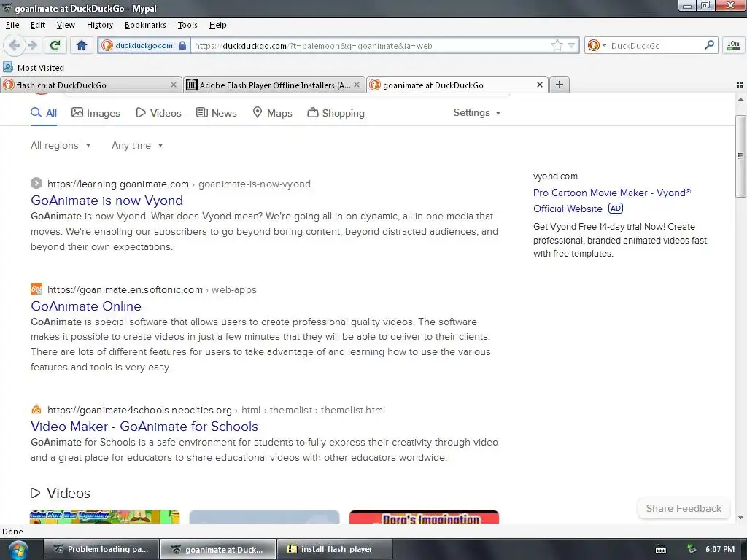Click the 6:07 PM taskbar clock
The height and width of the screenshot is (560, 747).
pos(720,549)
